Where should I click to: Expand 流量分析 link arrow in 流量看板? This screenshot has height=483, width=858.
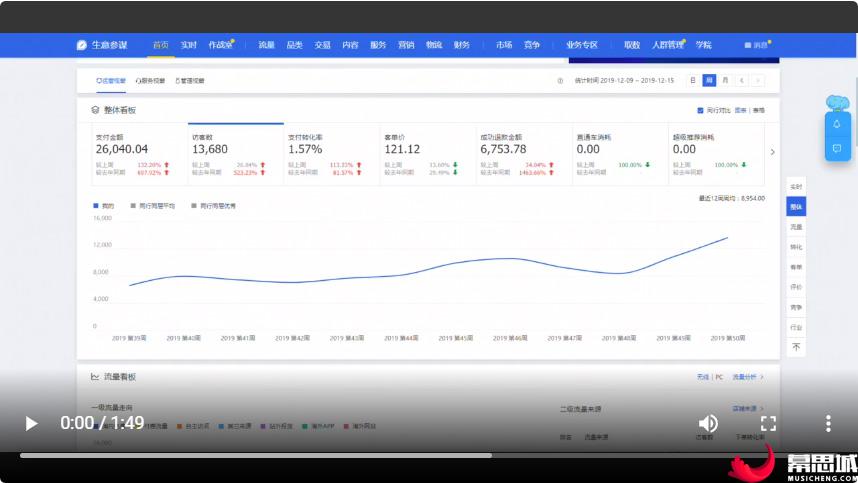[x=762, y=377]
